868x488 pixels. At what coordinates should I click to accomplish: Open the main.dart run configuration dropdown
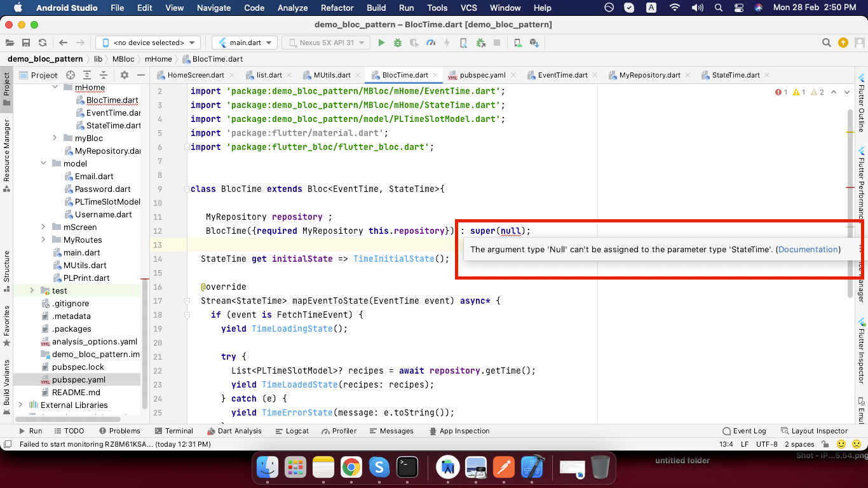click(x=245, y=43)
